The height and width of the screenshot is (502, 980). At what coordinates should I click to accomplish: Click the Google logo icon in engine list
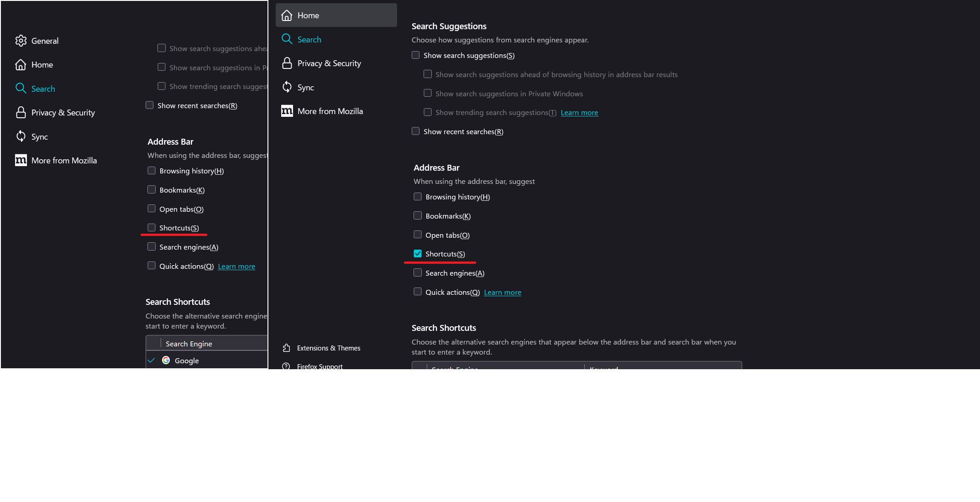pos(166,360)
